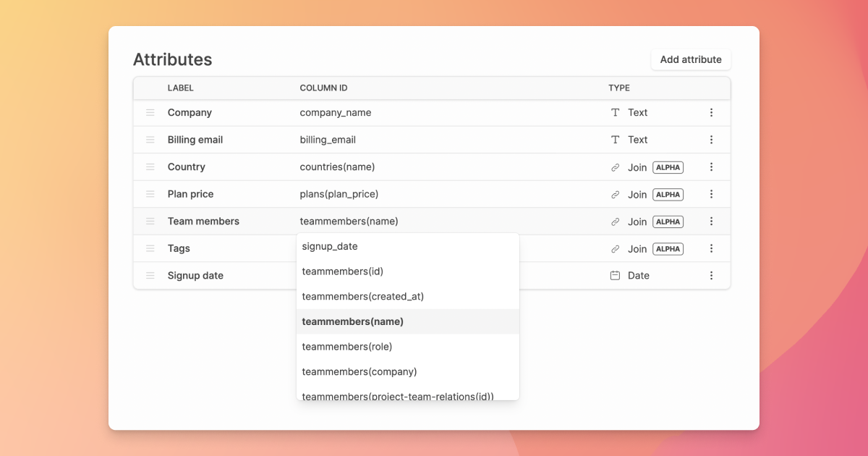Select teammembers(role) from the dropdown list
This screenshot has height=456, width=868.
pyautogui.click(x=408, y=347)
